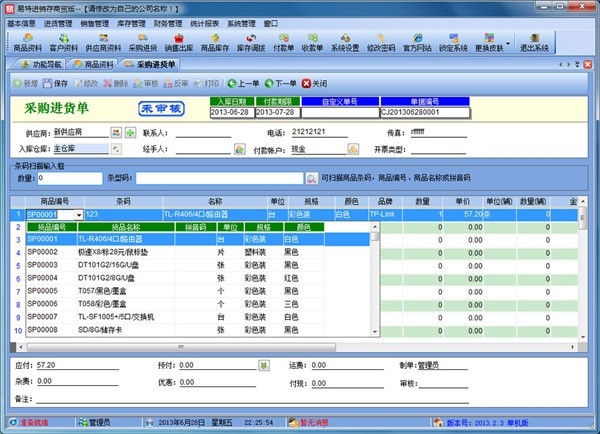Image resolution: width=600 pixels, height=434 pixels.
Task: Click the barcode search magnifier icon
Action: 311,178
